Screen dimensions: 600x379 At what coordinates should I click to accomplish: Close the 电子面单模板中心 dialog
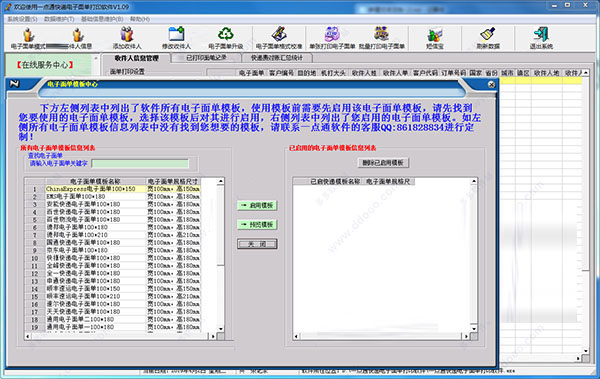tap(492, 85)
